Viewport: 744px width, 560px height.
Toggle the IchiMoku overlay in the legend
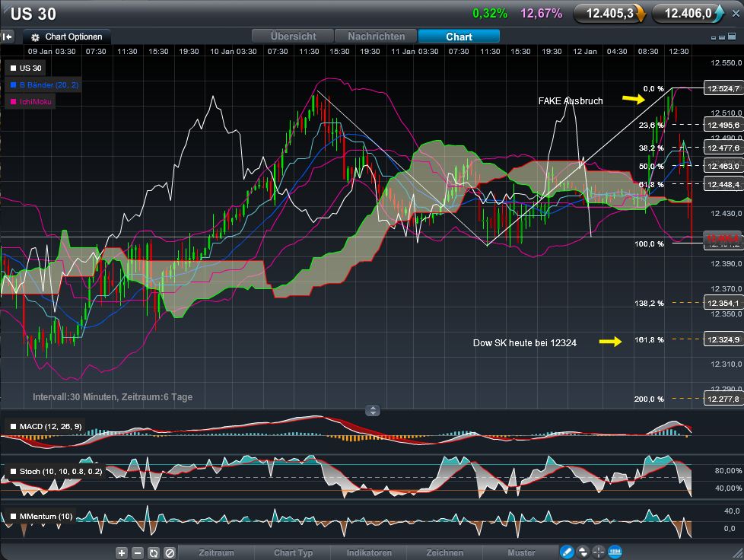[29, 100]
